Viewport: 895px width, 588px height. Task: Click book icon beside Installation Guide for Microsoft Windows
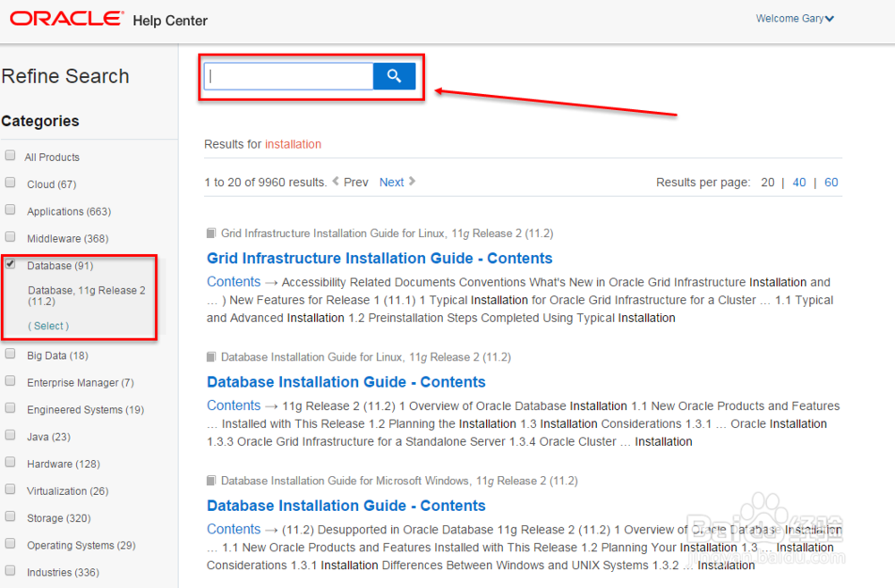click(x=211, y=481)
